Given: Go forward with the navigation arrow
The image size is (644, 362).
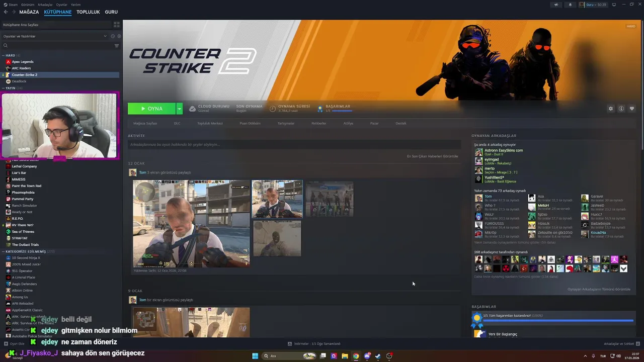Looking at the screenshot, I should 13,12.
